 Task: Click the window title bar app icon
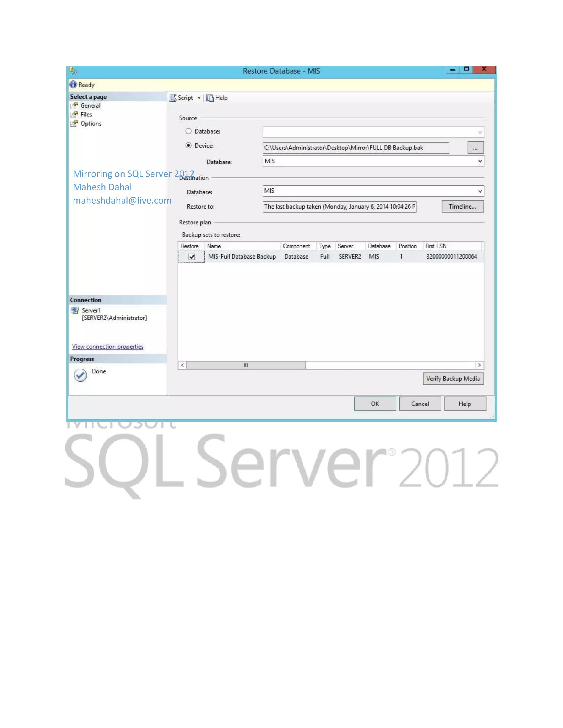73,71
